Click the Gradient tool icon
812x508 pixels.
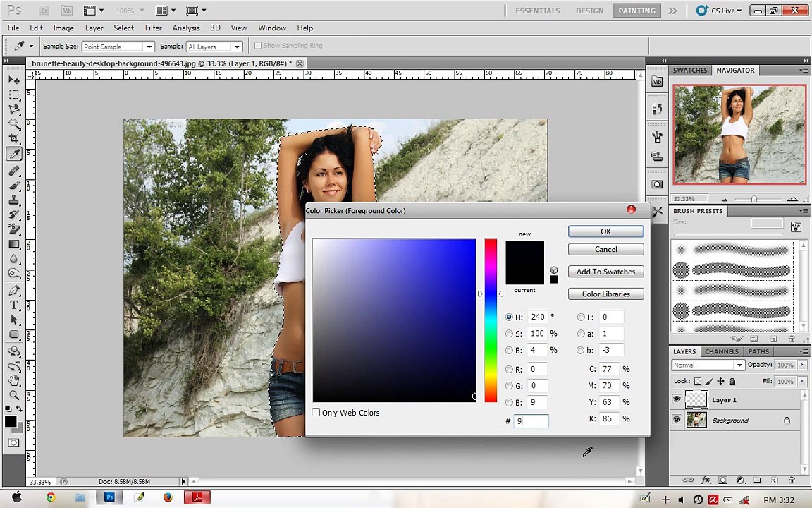pyautogui.click(x=14, y=244)
